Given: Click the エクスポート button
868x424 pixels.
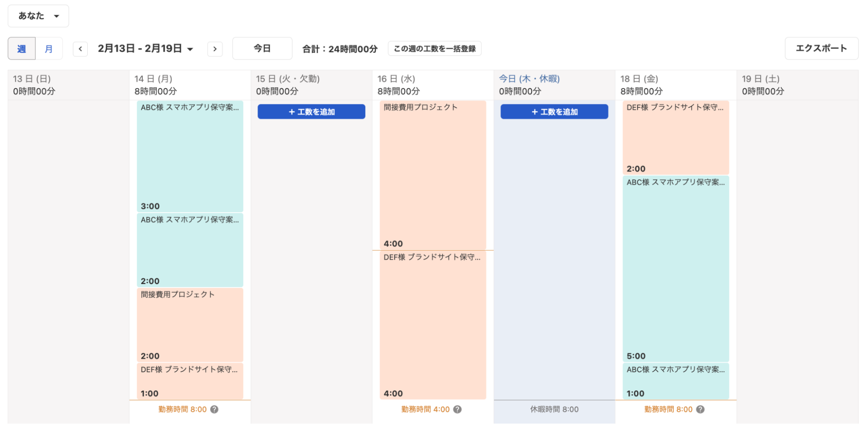Looking at the screenshot, I should tap(822, 48).
